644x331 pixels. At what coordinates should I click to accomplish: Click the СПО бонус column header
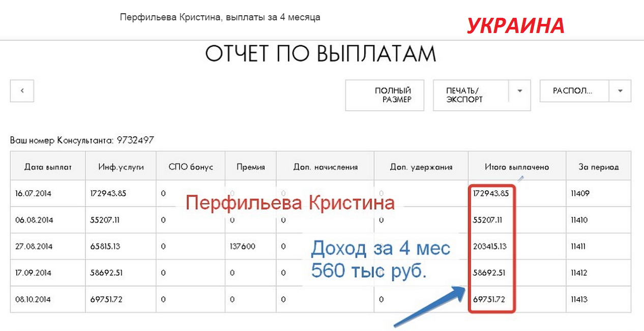click(x=191, y=167)
